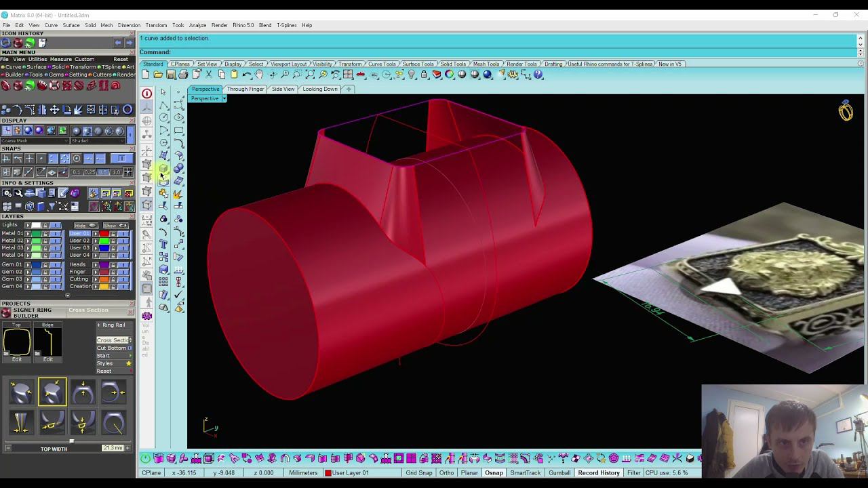This screenshot has height=488, width=868.
Task: Toggle Osnap in status bar
Action: pyautogui.click(x=494, y=473)
